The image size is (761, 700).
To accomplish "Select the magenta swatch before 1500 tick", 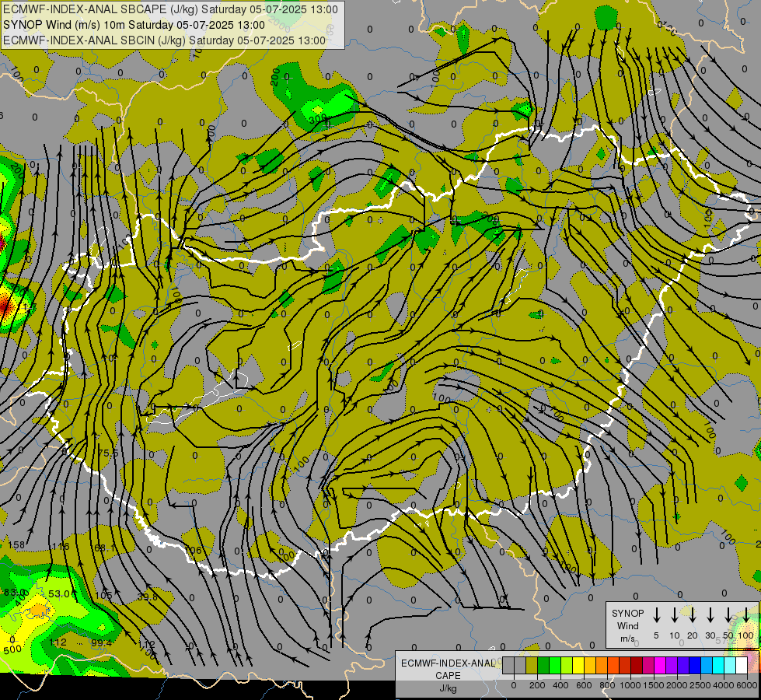I will [648, 665].
